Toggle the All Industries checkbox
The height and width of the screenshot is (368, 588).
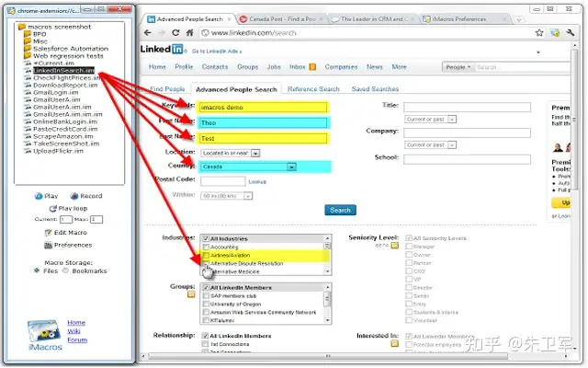(x=206, y=239)
